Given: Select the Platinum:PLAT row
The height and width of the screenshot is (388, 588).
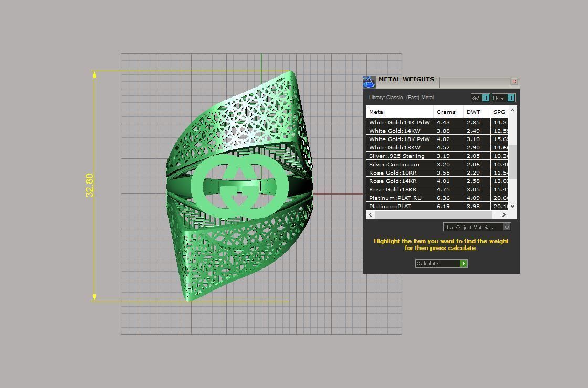Looking at the screenshot, I should tap(437, 206).
